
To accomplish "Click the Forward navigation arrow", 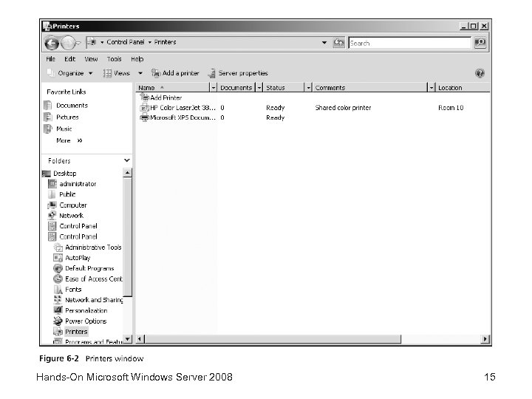I will (68, 43).
